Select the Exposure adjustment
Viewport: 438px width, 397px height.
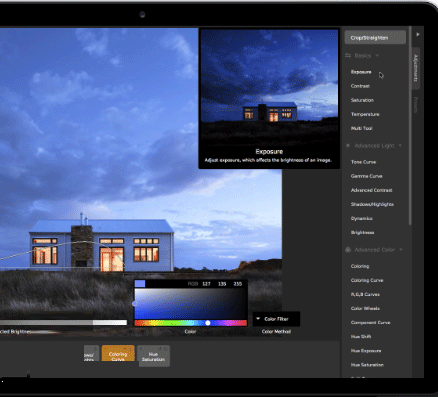361,72
